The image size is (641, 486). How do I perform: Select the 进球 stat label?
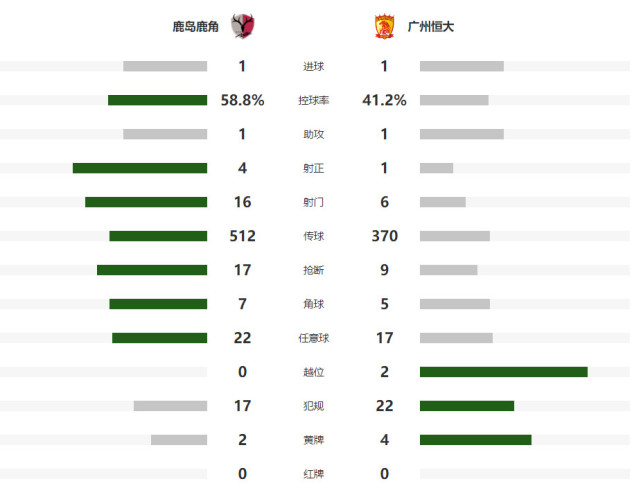point(314,67)
